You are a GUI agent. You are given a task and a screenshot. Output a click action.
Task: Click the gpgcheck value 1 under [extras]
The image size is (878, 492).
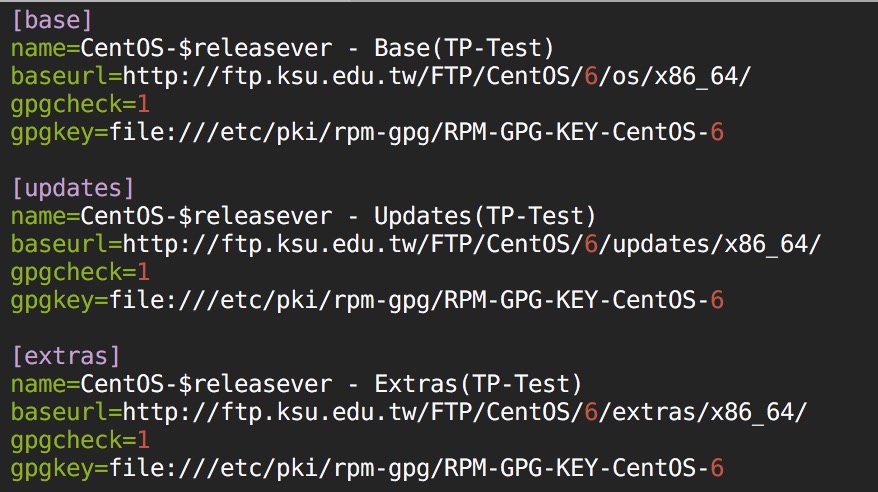(x=143, y=441)
